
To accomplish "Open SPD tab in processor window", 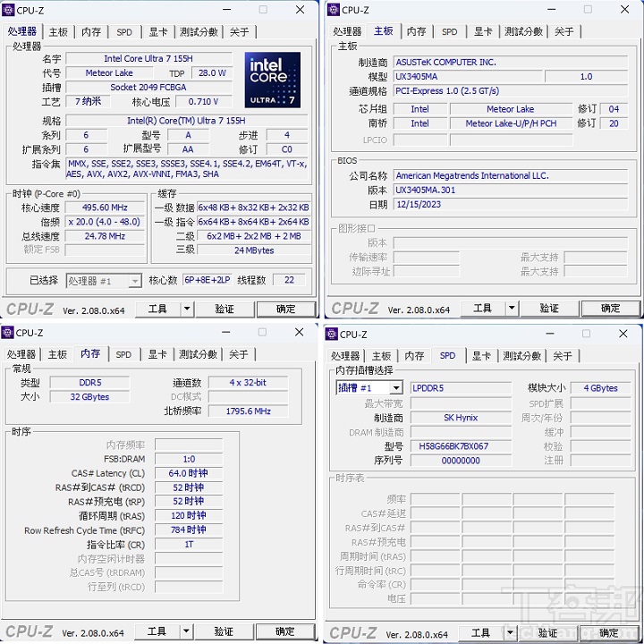I will click(124, 31).
